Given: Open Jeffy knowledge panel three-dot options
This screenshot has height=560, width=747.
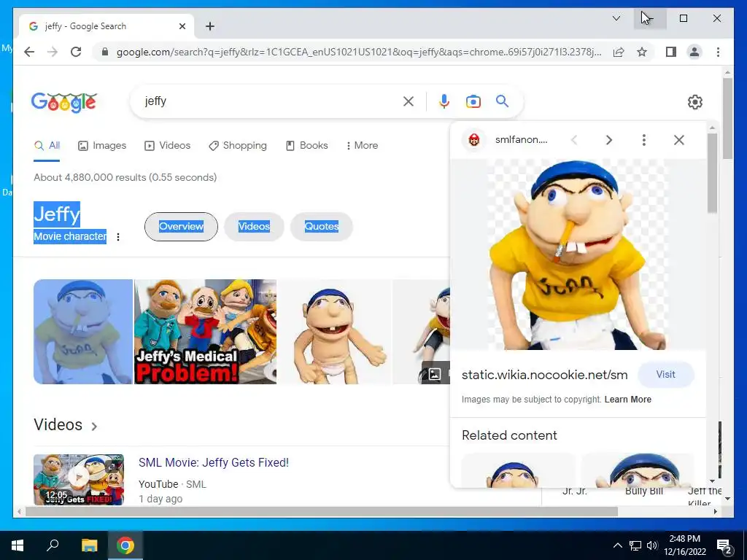Looking at the screenshot, I should tap(118, 237).
